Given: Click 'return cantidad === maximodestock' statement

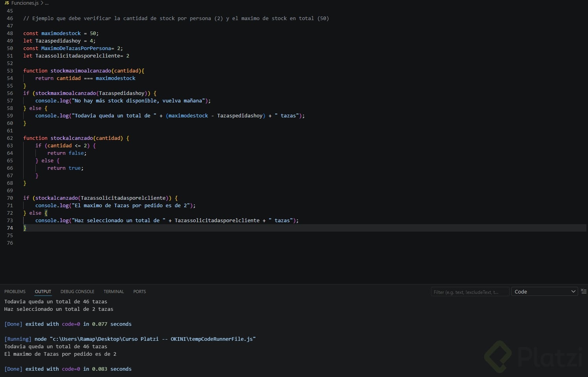Looking at the screenshot, I should point(85,78).
